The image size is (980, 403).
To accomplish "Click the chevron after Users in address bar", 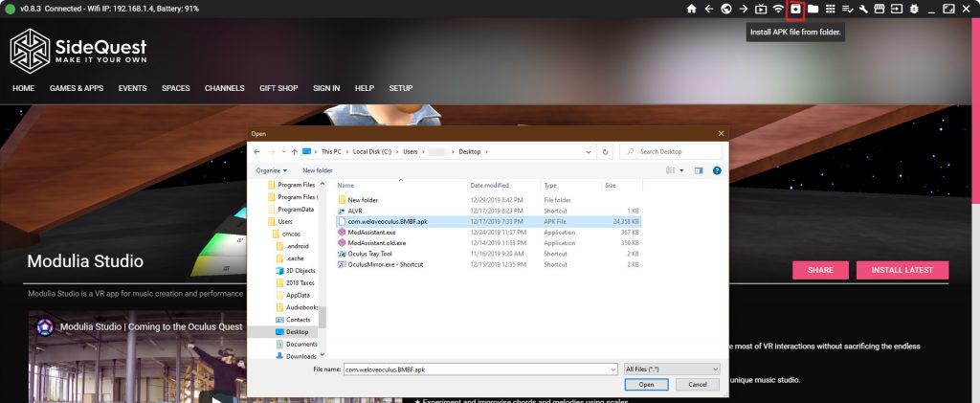I will pyautogui.click(x=423, y=152).
